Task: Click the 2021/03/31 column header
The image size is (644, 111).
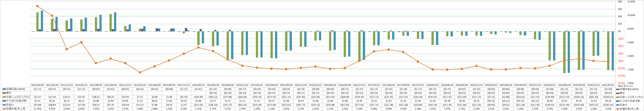Action: 608,85
